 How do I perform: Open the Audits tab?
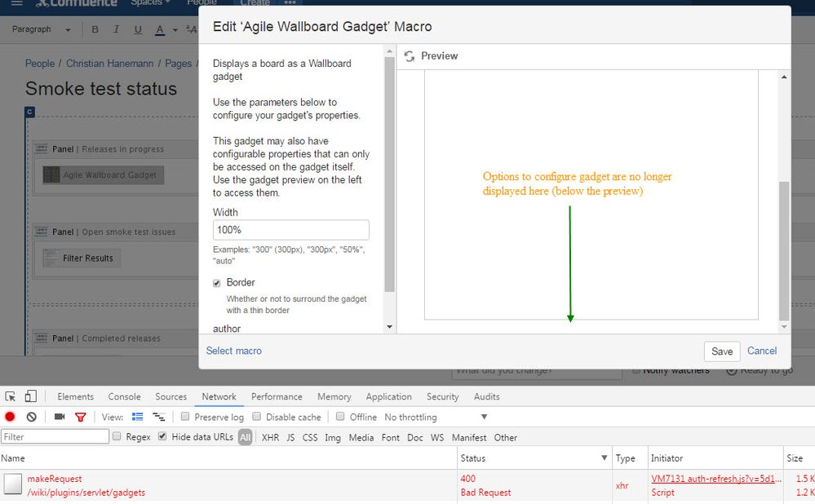(x=486, y=396)
